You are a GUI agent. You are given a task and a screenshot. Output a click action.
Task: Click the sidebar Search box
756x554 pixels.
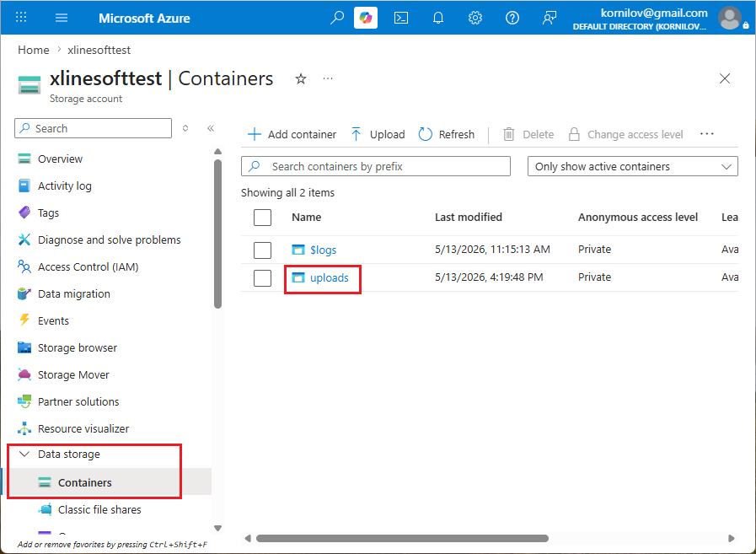(93, 128)
